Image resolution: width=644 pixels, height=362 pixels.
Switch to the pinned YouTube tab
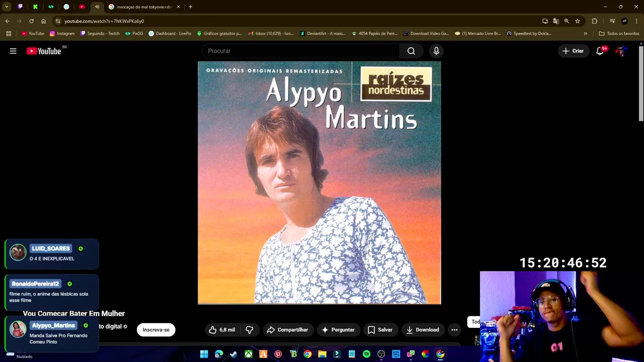click(82, 7)
